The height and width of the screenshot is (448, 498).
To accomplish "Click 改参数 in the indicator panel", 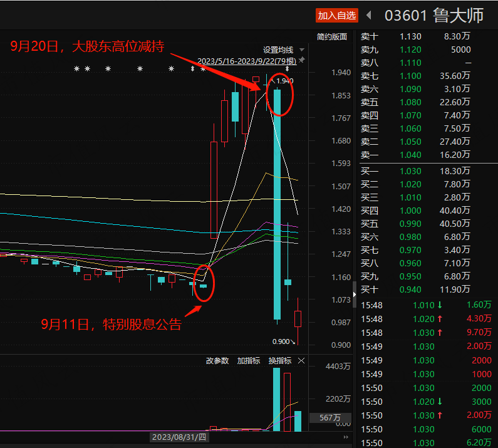I will 217,361.
